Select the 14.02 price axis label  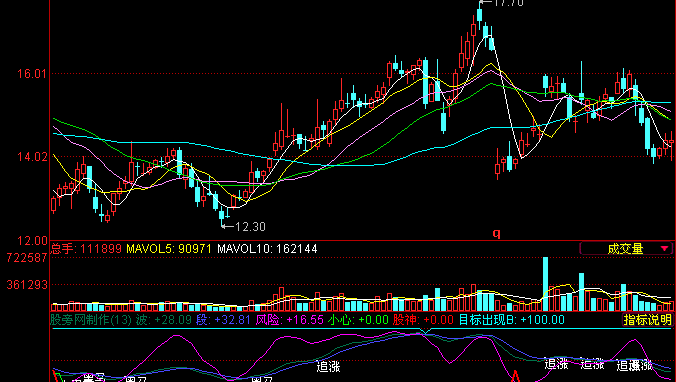click(x=31, y=157)
